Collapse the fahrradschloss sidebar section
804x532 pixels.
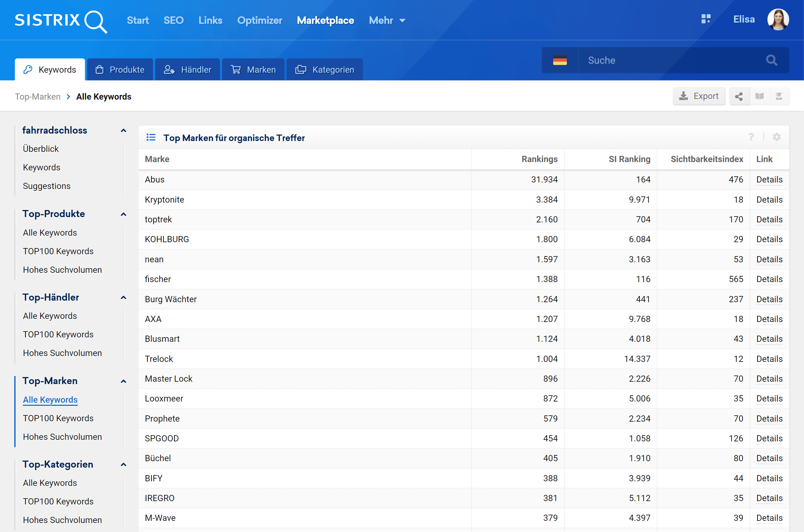click(x=123, y=131)
